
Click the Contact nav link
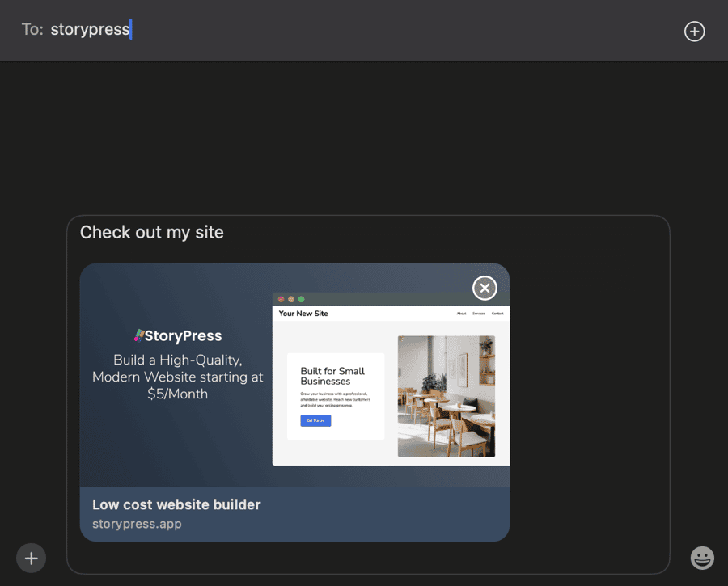498,314
